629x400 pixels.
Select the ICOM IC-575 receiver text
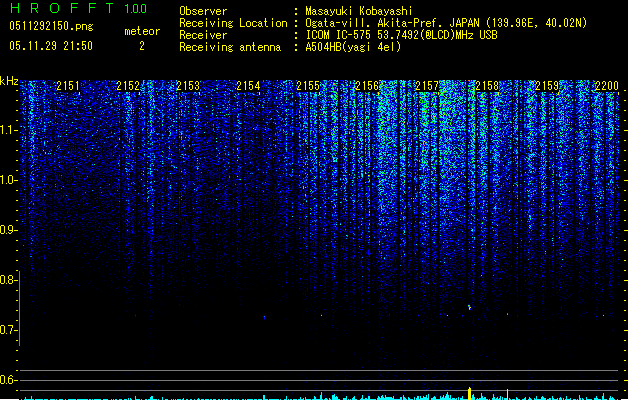click(x=401, y=35)
